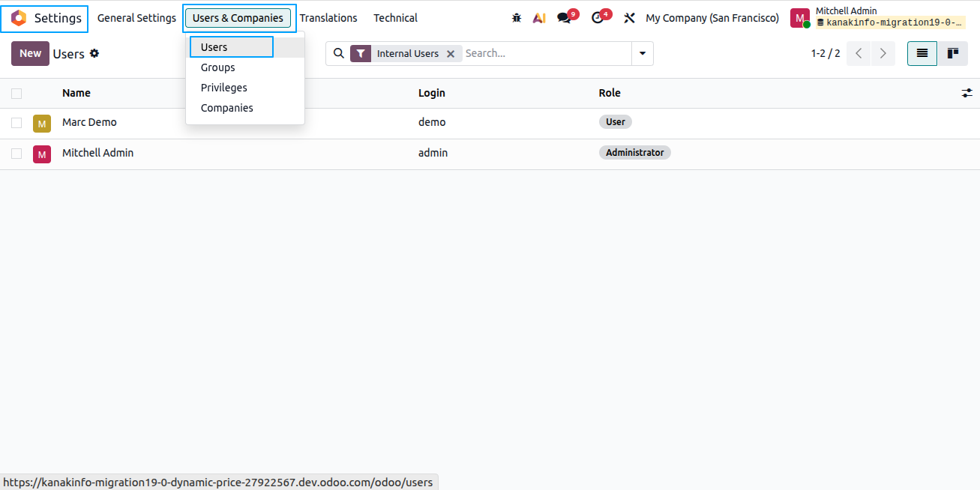Open Mitchell Admin user record

[97, 153]
